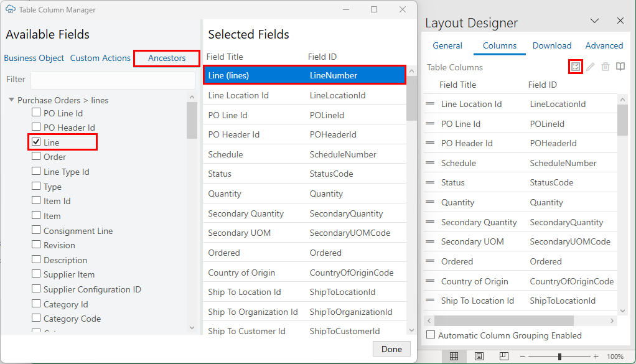The width and height of the screenshot is (636, 364).
Task: Adjust the zoom level slider
Action: 560,356
